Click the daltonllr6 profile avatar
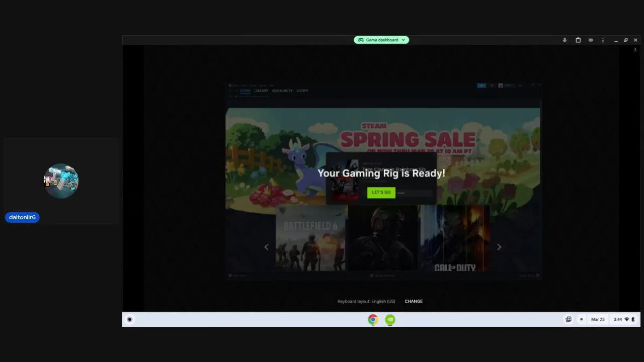The image size is (644, 362). click(x=61, y=180)
